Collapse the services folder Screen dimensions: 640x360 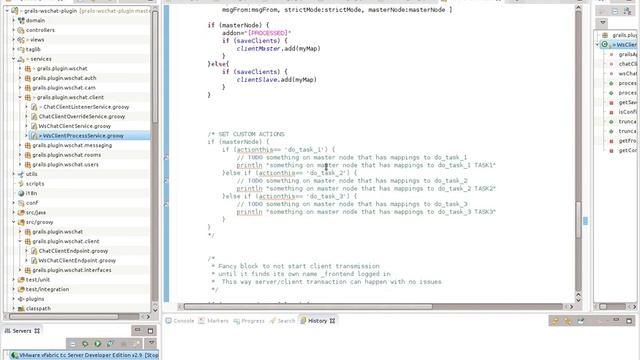(x=13, y=59)
